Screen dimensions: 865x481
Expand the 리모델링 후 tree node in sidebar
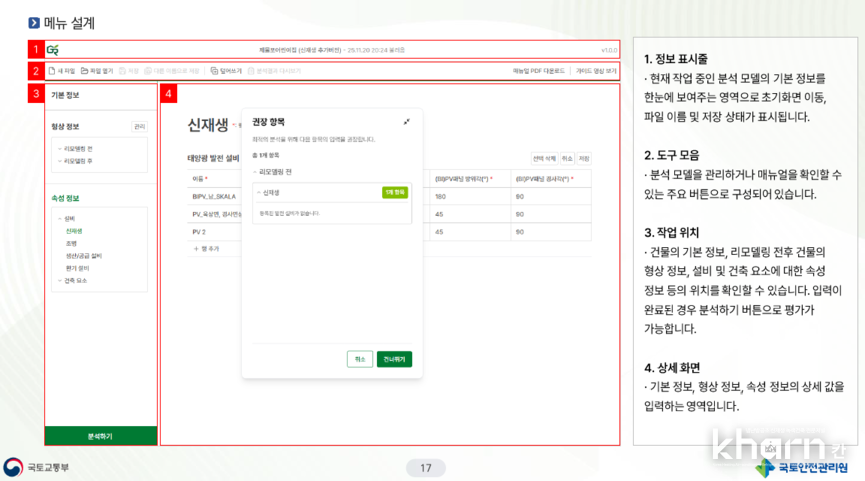coord(58,160)
